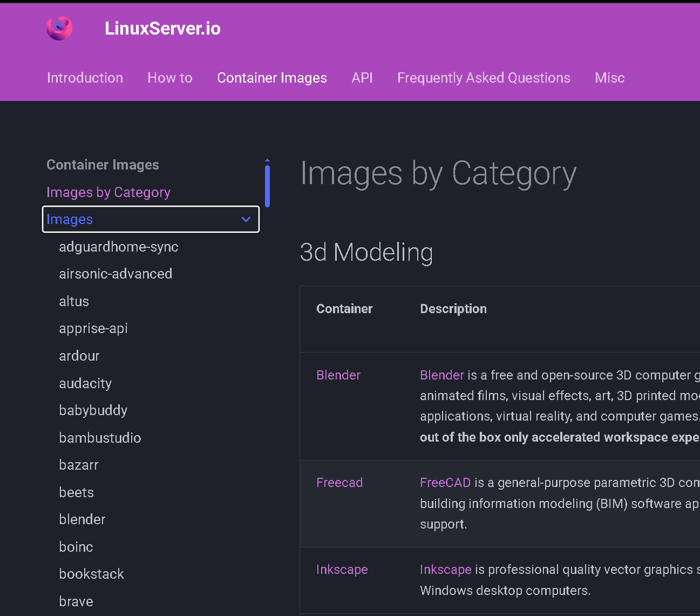This screenshot has width=700, height=616.
Task: Open airsonic-advanced in the sidebar
Action: point(115,274)
